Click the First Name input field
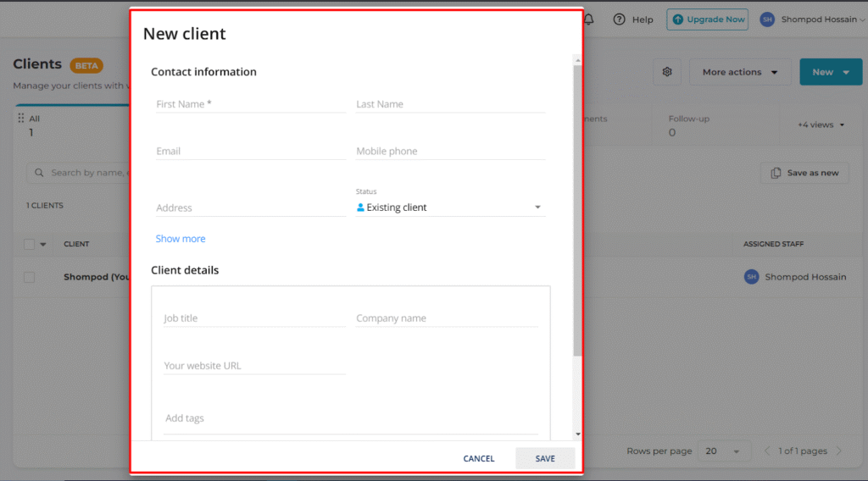Image resolution: width=868 pixels, height=481 pixels. click(x=250, y=104)
